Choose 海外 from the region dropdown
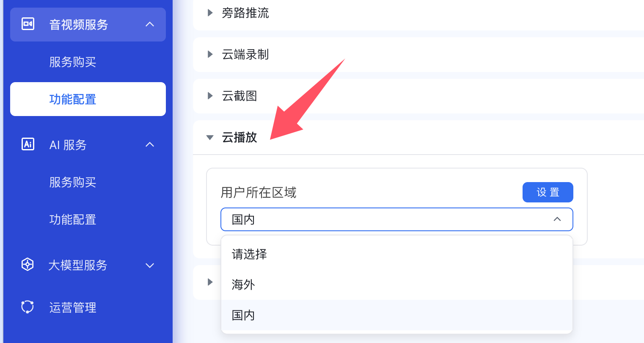This screenshot has width=644, height=343. pyautogui.click(x=244, y=285)
